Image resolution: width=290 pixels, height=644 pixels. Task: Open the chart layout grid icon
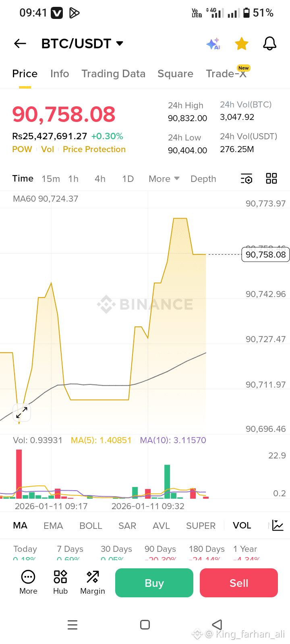coord(271,178)
